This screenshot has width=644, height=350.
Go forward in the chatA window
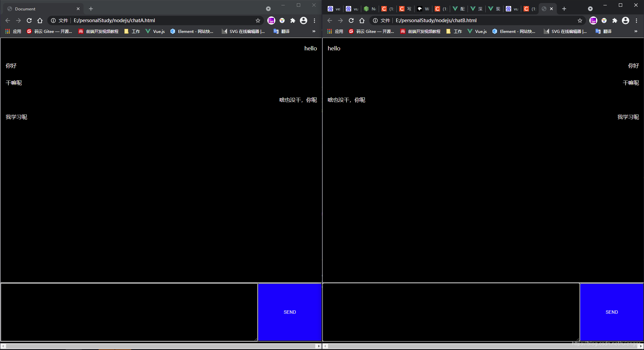pyautogui.click(x=18, y=20)
